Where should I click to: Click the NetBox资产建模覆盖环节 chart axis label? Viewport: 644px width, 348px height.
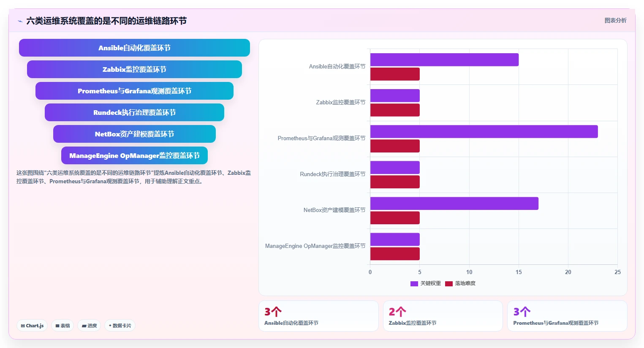pyautogui.click(x=334, y=210)
